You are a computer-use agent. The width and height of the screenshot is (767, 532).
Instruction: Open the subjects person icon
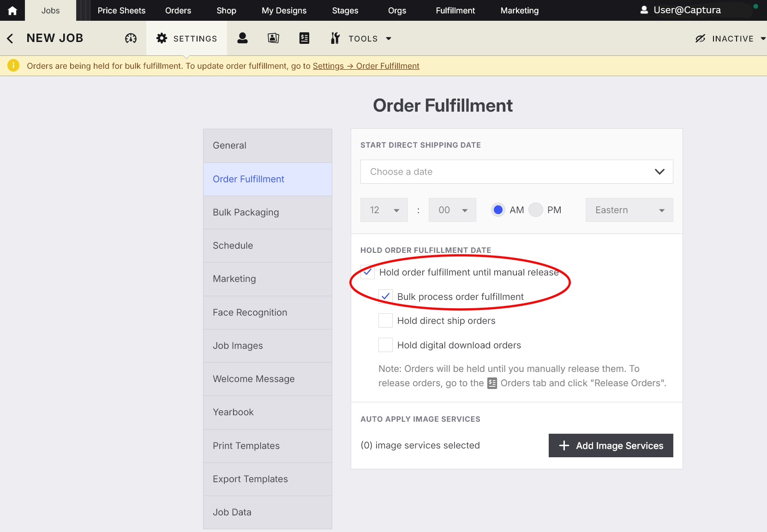tap(242, 38)
